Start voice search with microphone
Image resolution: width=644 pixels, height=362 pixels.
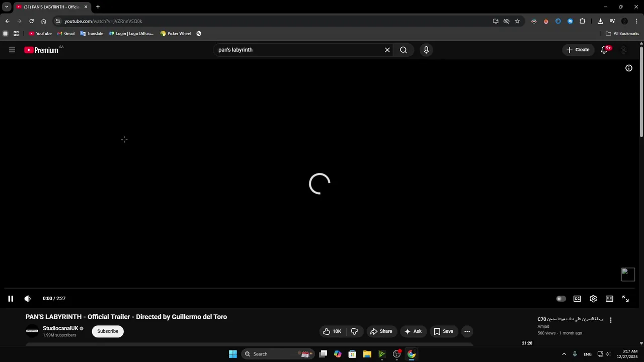426,50
